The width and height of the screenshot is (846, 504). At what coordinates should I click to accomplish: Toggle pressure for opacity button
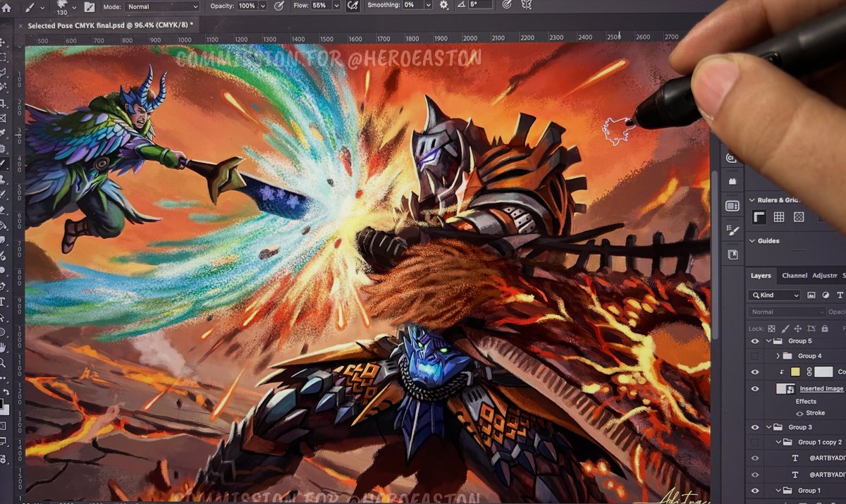click(279, 6)
